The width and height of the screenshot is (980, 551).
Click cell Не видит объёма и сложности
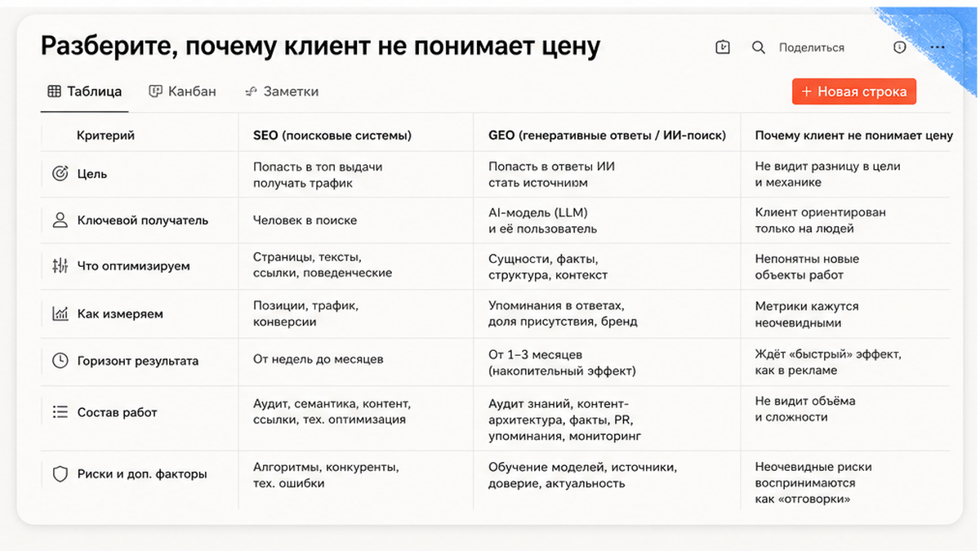[x=804, y=409]
